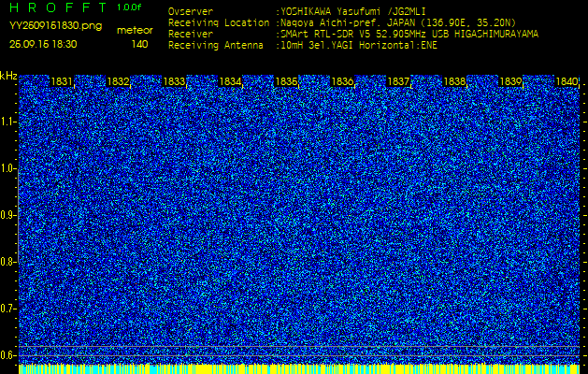Click the 0.9 frequency axis label
The height and width of the screenshot is (374, 588).
click(7, 215)
